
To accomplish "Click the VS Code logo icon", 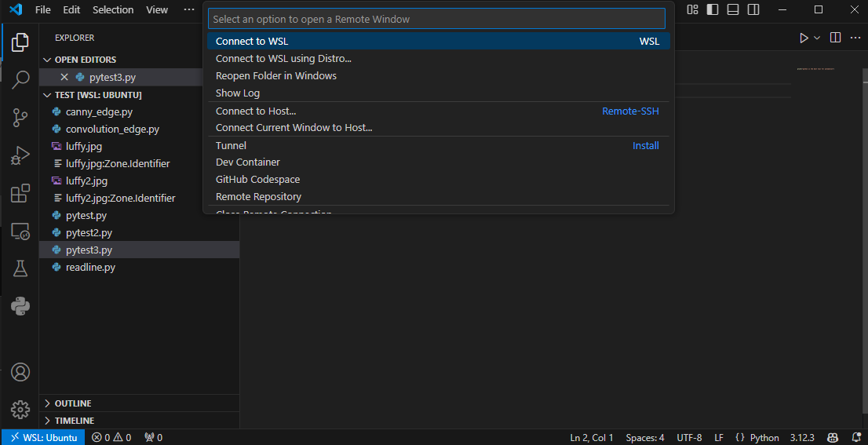I will [16, 9].
